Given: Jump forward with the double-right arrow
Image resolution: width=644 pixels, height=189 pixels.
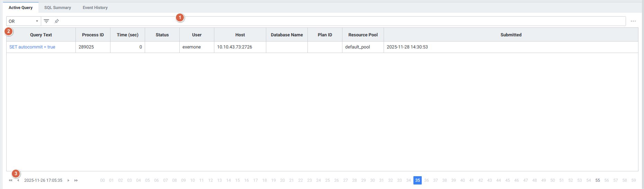Looking at the screenshot, I should tap(76, 180).
